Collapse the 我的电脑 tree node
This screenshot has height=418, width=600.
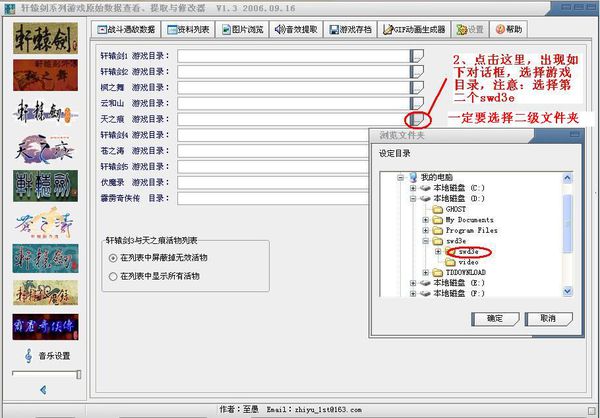pos(400,178)
